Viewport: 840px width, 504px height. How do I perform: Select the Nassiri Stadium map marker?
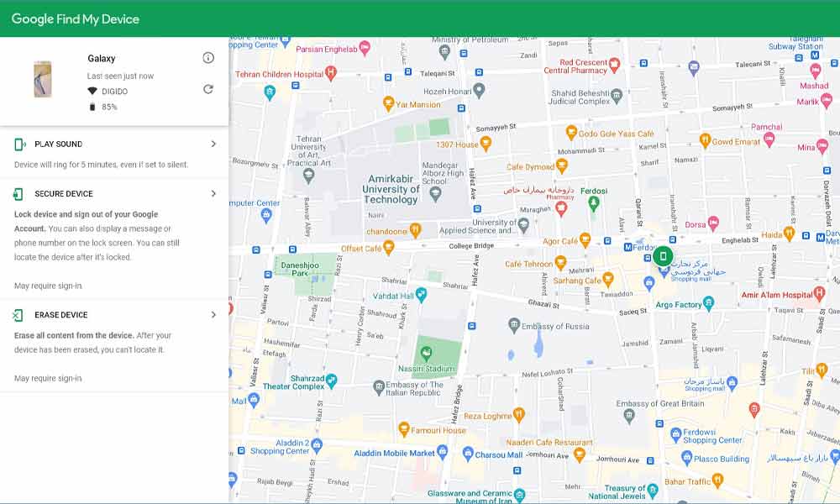(x=426, y=350)
